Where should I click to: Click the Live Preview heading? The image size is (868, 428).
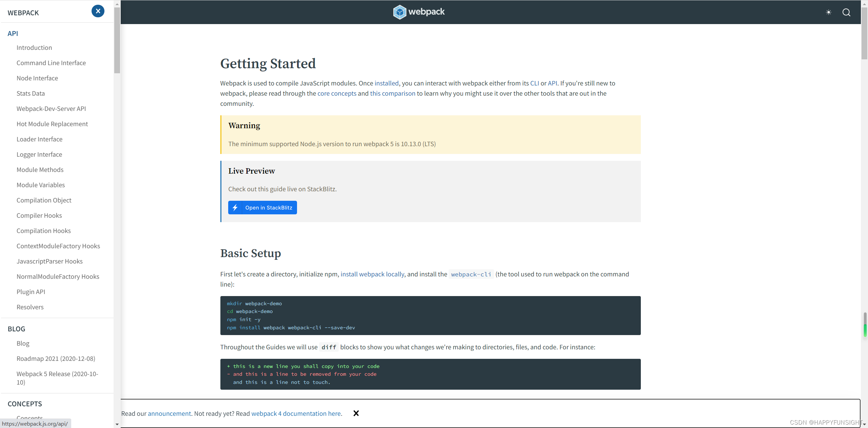point(252,171)
